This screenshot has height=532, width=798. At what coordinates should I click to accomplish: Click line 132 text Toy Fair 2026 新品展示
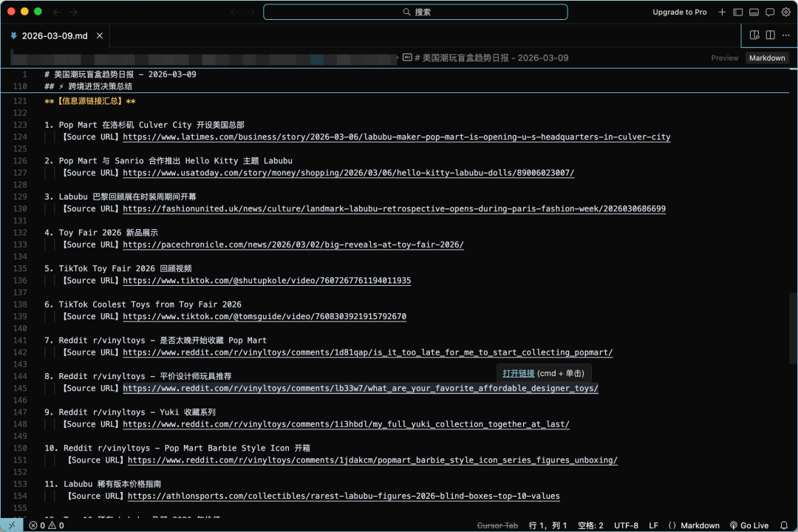(109, 233)
